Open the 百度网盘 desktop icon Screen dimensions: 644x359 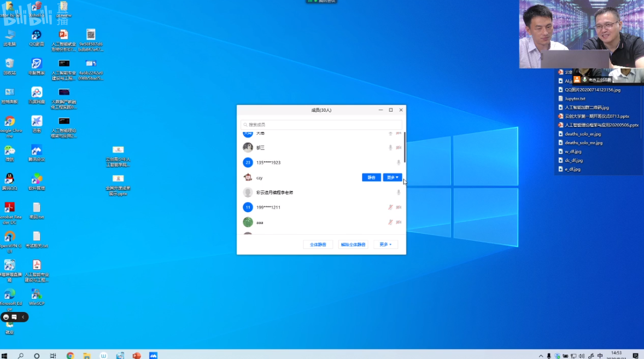(x=37, y=92)
